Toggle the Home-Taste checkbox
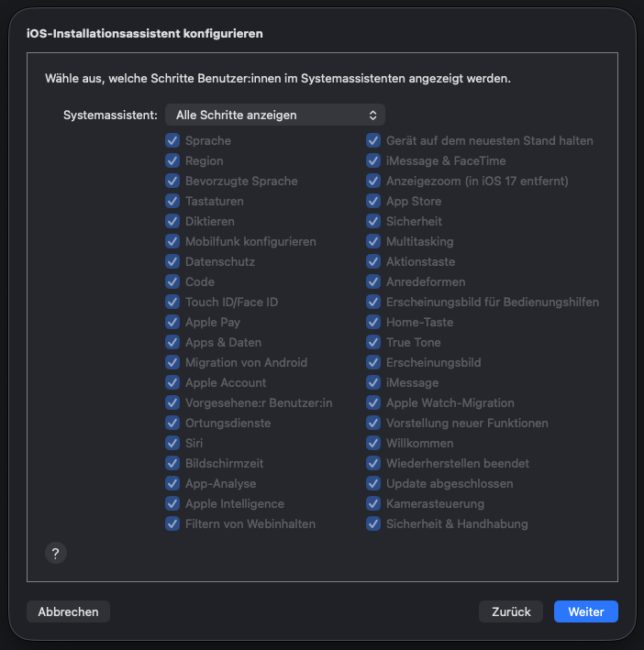 pos(373,322)
